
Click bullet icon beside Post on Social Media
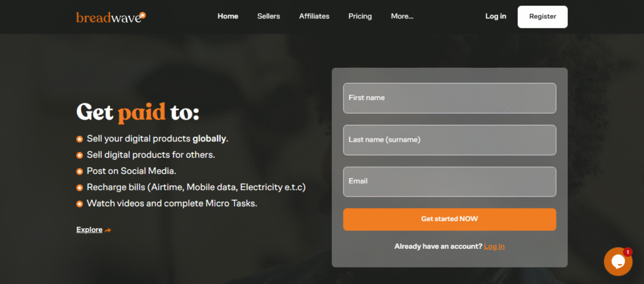tap(80, 172)
